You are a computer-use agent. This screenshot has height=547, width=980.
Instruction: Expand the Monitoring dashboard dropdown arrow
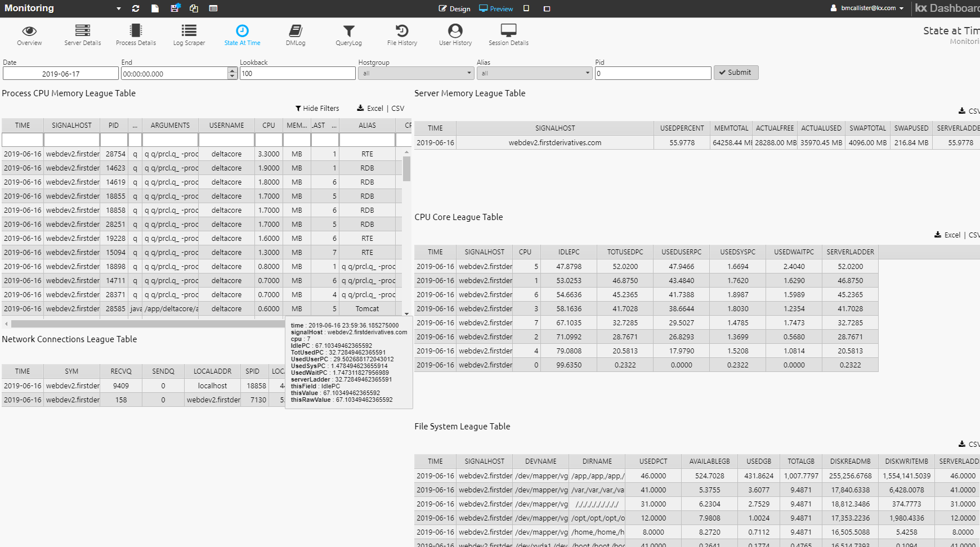(x=119, y=8)
